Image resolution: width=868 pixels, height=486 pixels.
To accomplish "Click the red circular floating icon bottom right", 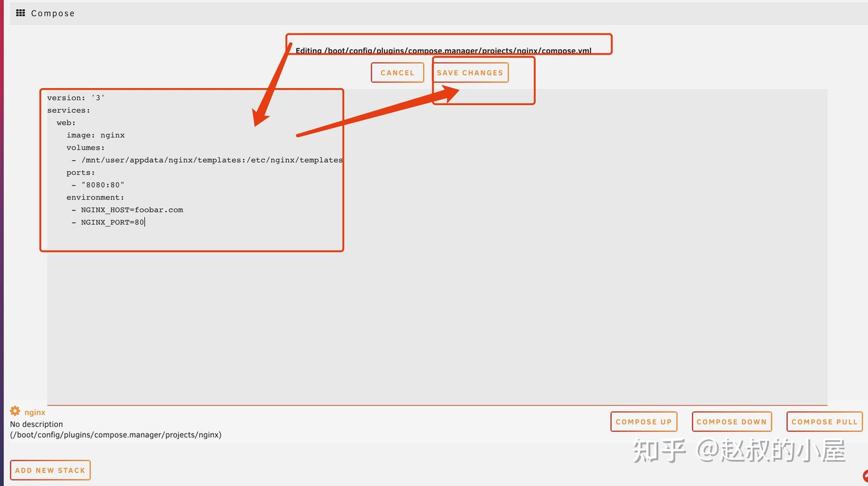I will click(864, 476).
